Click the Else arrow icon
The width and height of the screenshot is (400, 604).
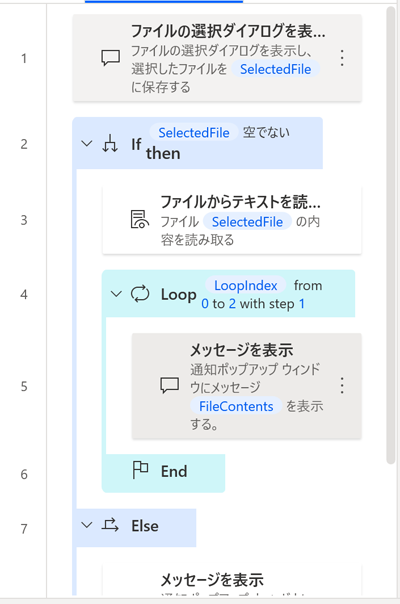[x=110, y=525]
